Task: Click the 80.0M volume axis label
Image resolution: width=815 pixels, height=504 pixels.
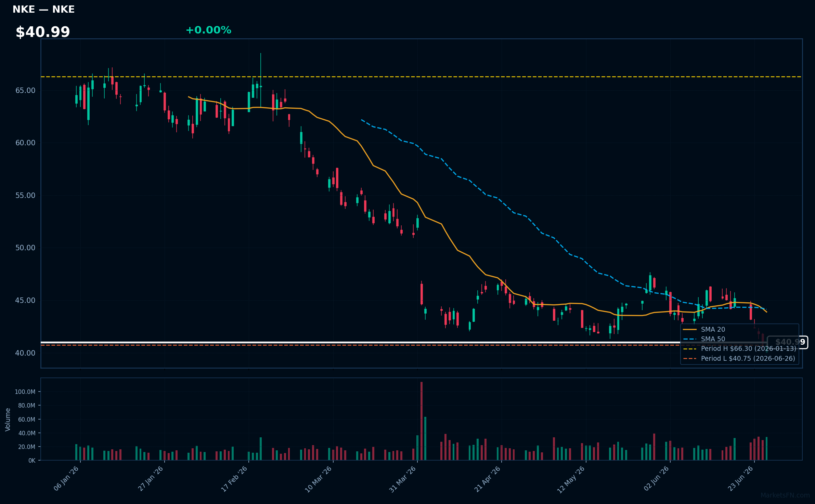Action: click(x=27, y=406)
